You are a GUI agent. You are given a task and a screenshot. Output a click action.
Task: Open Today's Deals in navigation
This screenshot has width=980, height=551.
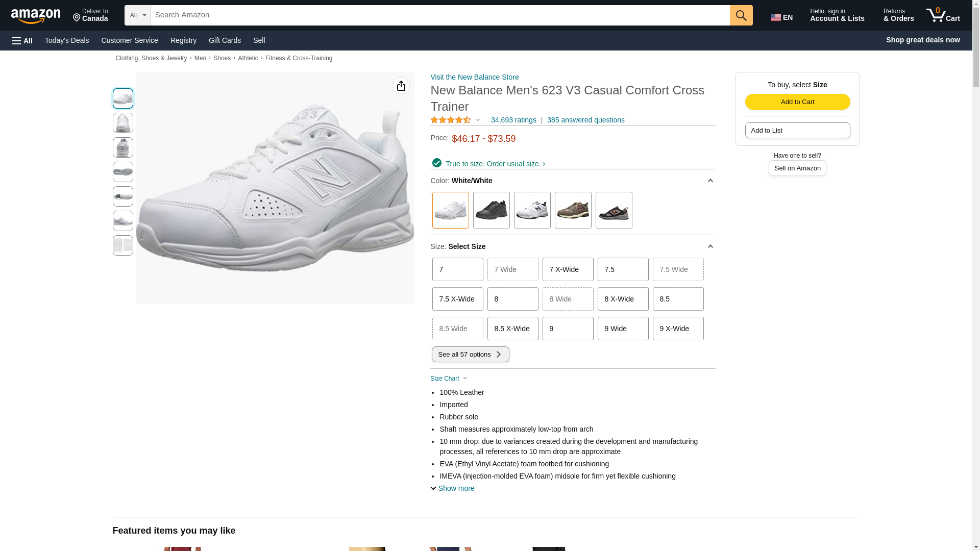67,40
